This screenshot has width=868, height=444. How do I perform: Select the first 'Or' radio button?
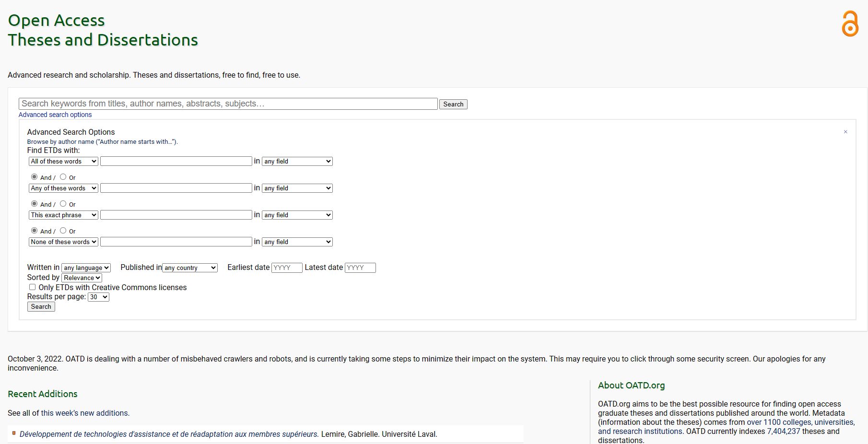pyautogui.click(x=63, y=177)
